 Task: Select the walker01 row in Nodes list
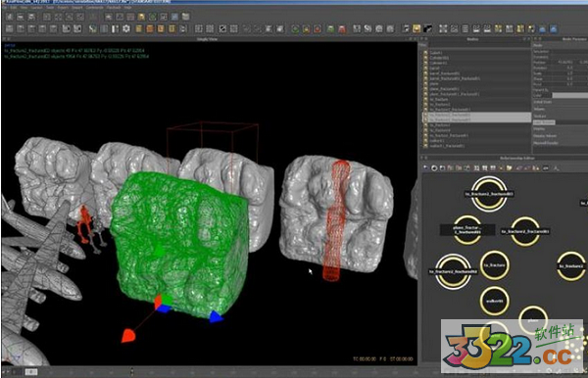pos(476,140)
